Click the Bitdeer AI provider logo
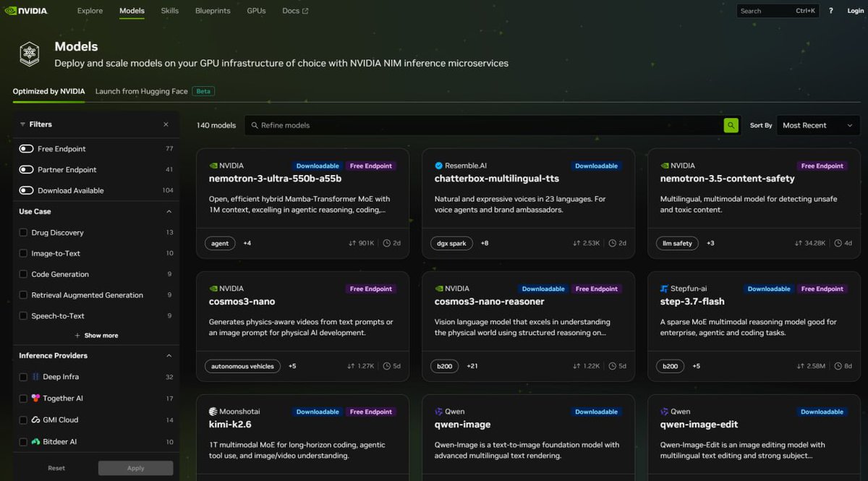Image resolution: width=868 pixels, height=481 pixels. point(35,441)
